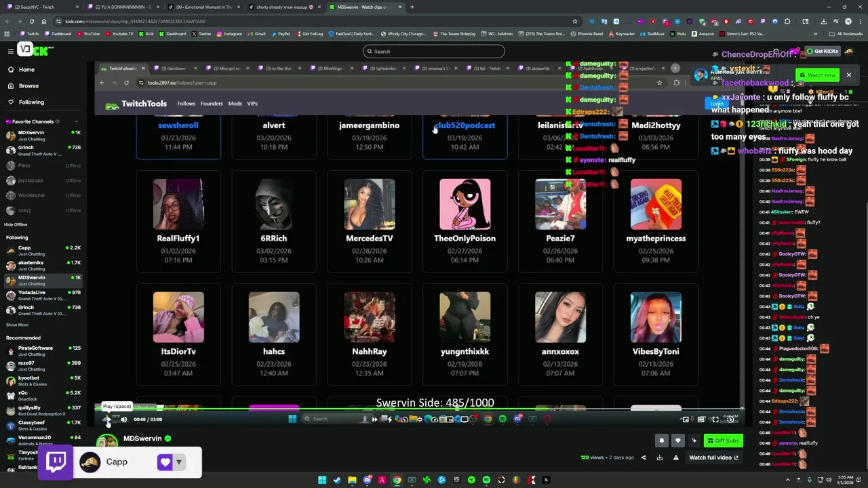Click the Gift Subs button

(x=722, y=441)
